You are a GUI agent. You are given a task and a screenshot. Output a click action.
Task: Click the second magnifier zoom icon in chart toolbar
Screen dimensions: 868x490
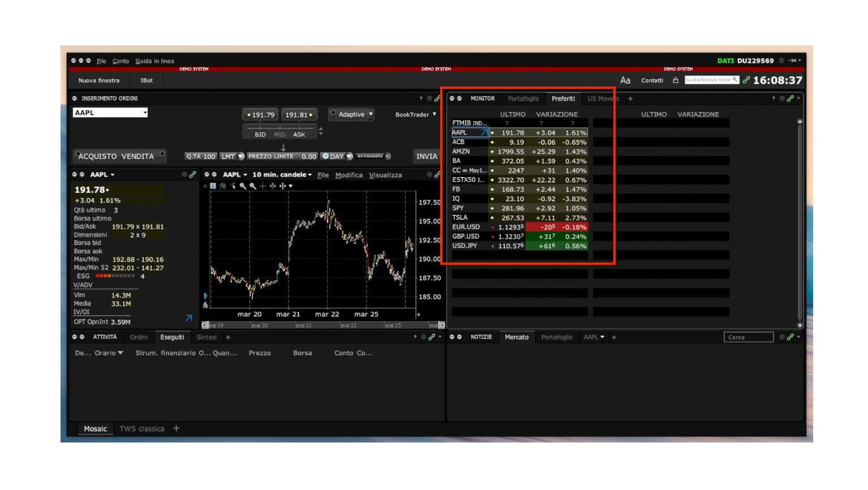point(253,186)
